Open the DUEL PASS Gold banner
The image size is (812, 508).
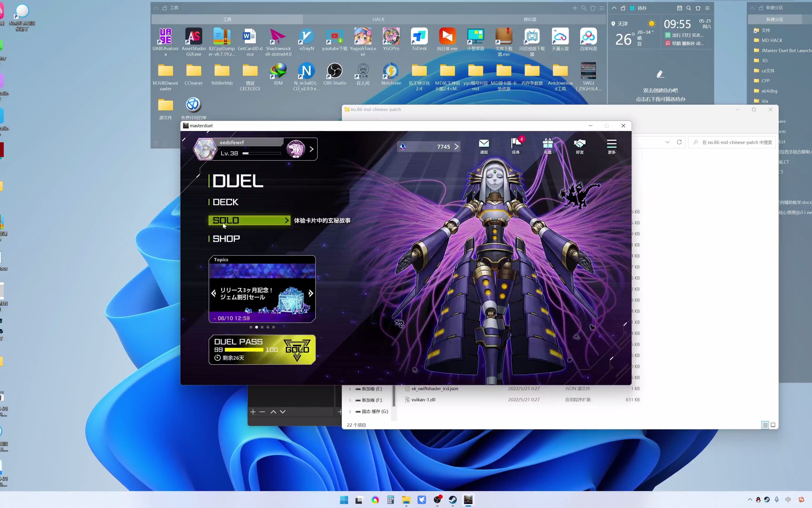(262, 349)
